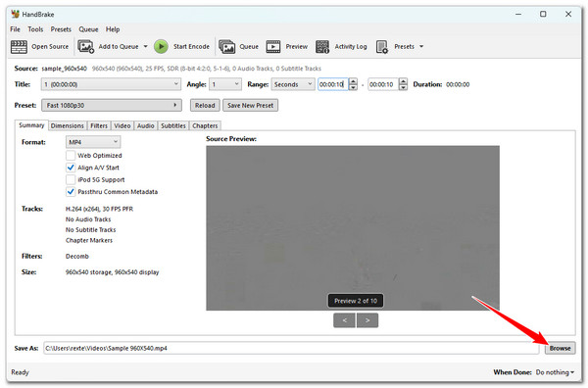Click the source preview image
This screenshot has width=588, height=388.
pyautogui.click(x=353, y=228)
